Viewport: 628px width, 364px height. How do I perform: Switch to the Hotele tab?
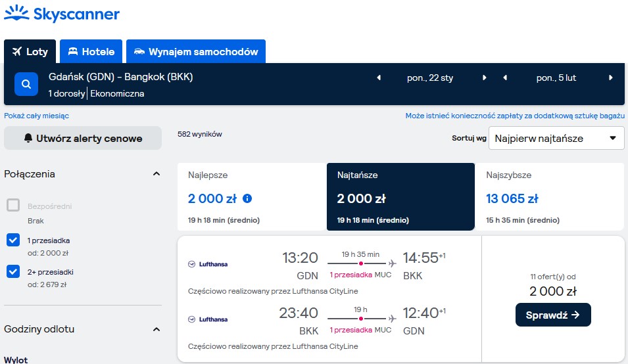[91, 51]
